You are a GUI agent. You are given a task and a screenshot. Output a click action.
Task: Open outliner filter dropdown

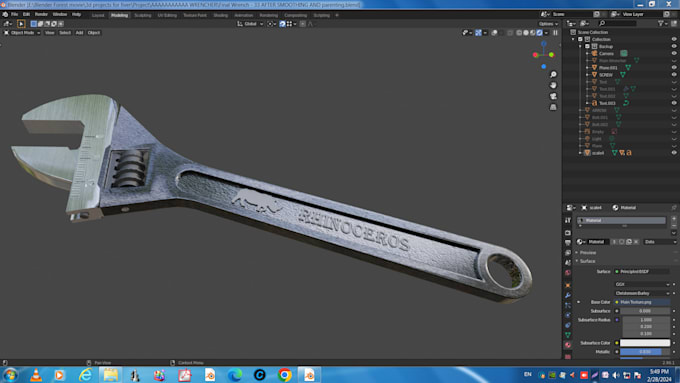point(662,23)
